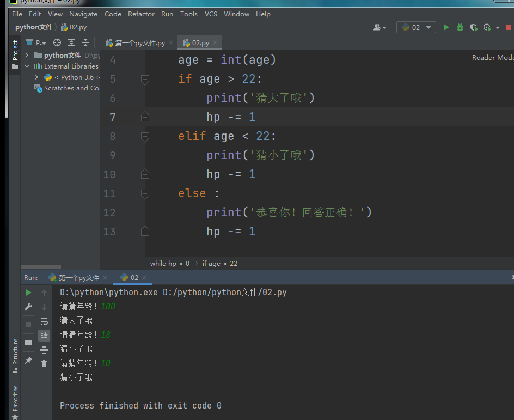Click the down arrow stack trace icon

pyautogui.click(x=44, y=307)
